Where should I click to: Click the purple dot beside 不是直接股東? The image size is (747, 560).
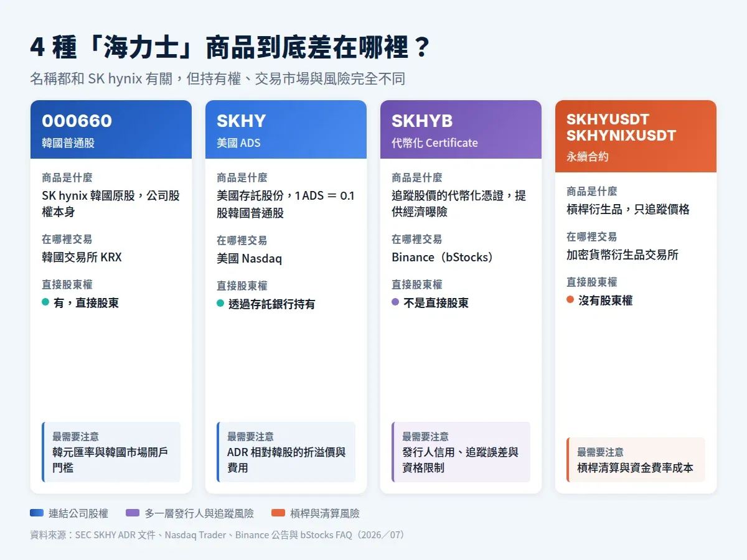(395, 302)
